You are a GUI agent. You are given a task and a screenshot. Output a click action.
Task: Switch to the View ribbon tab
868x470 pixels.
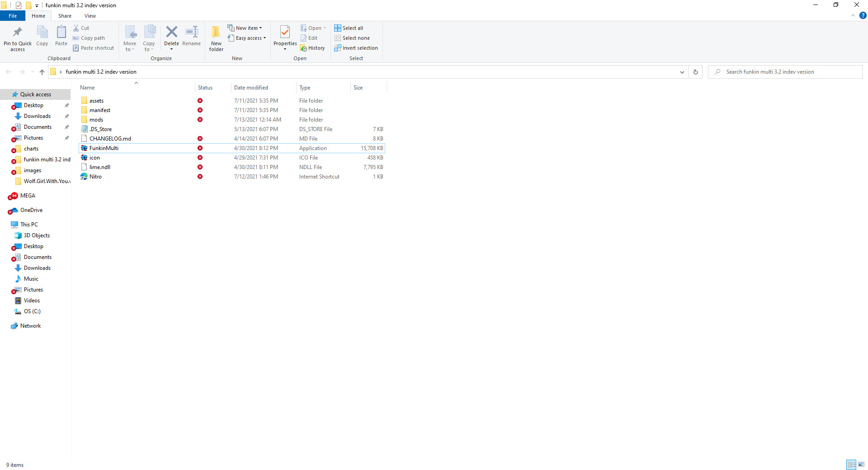(90, 15)
